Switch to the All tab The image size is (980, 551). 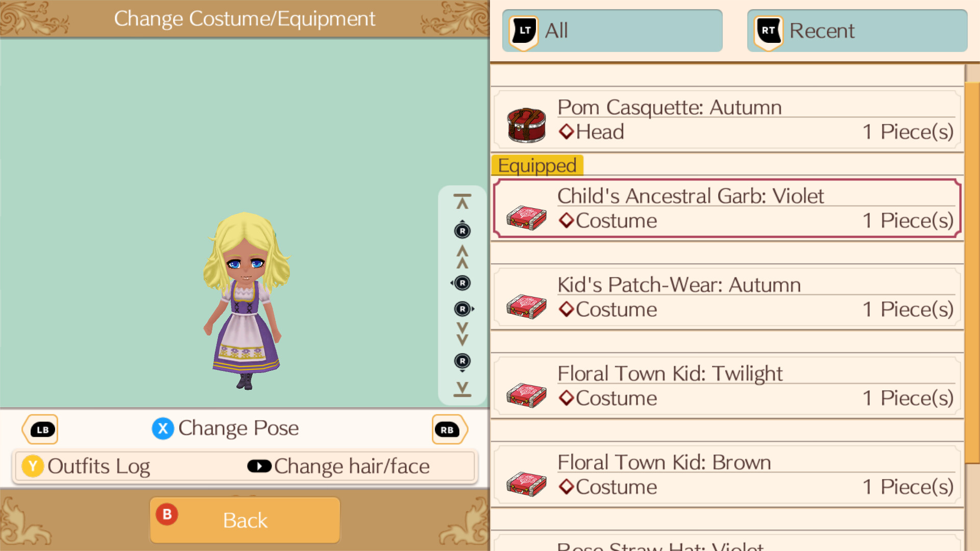tap(612, 31)
